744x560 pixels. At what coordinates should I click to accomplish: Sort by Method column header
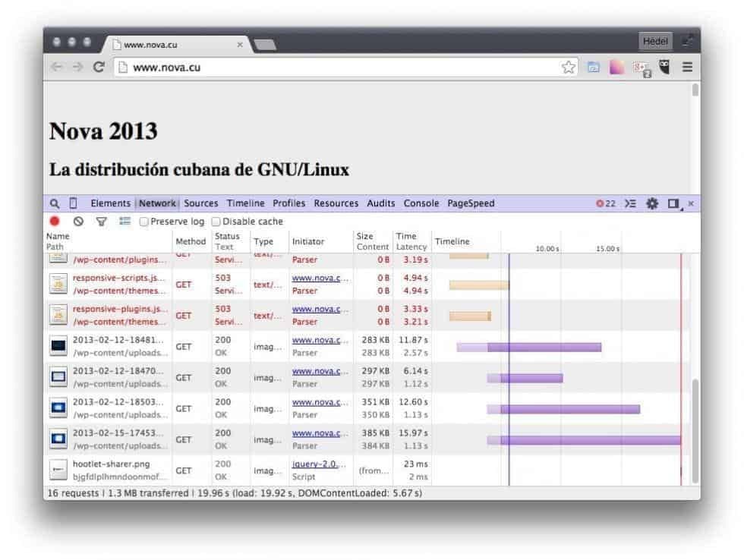pyautogui.click(x=191, y=241)
